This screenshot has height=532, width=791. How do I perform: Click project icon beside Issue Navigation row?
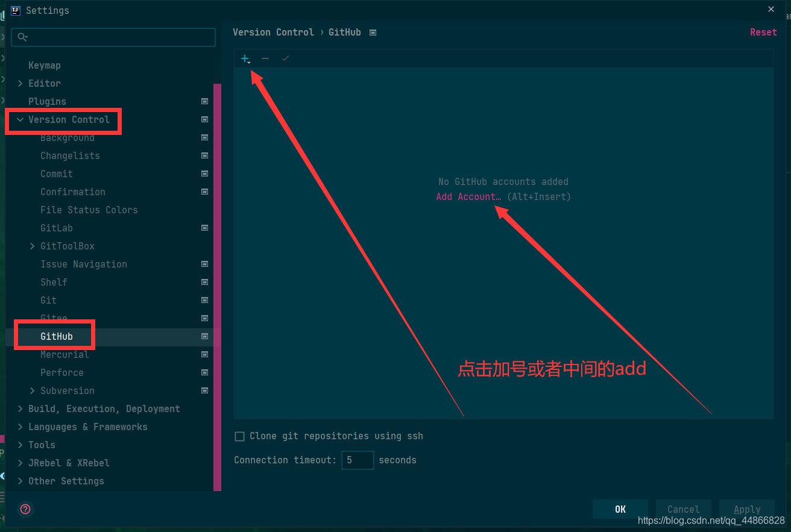point(204,264)
